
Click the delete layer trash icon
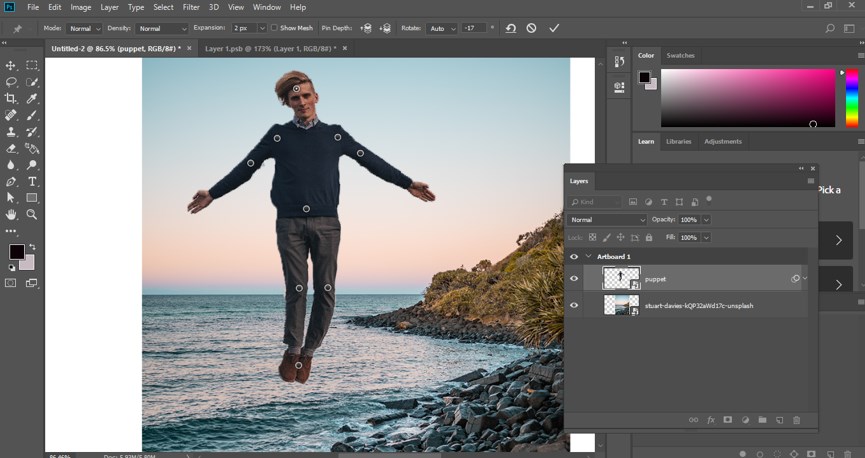797,420
